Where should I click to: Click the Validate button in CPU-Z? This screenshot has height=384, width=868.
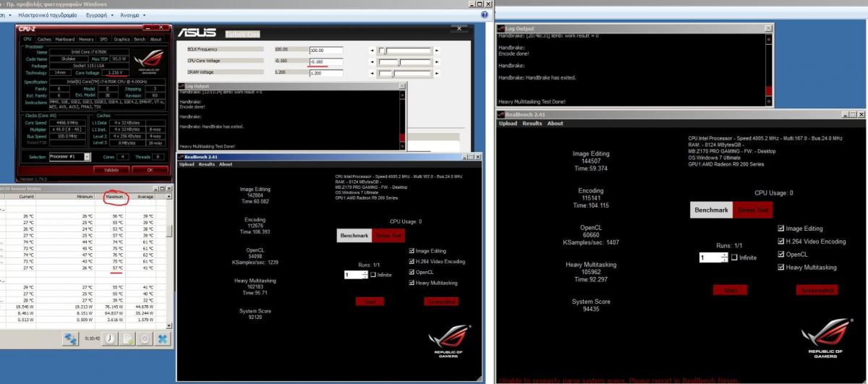tap(111, 170)
